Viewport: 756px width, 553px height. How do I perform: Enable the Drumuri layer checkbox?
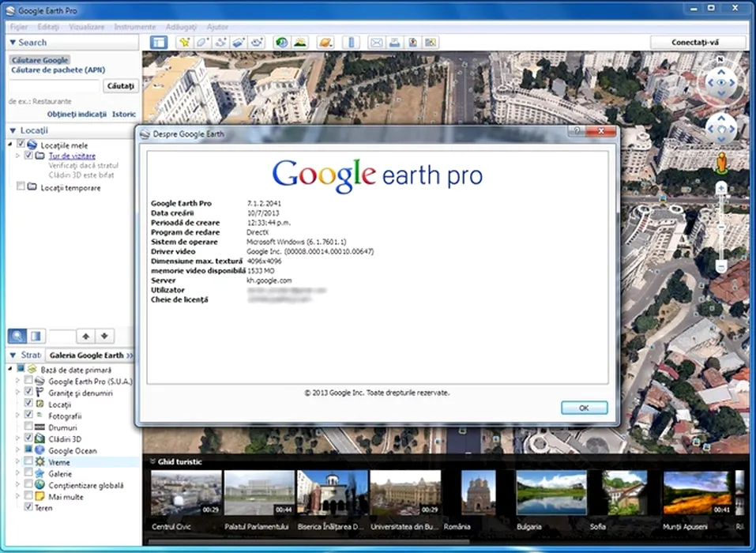28,426
